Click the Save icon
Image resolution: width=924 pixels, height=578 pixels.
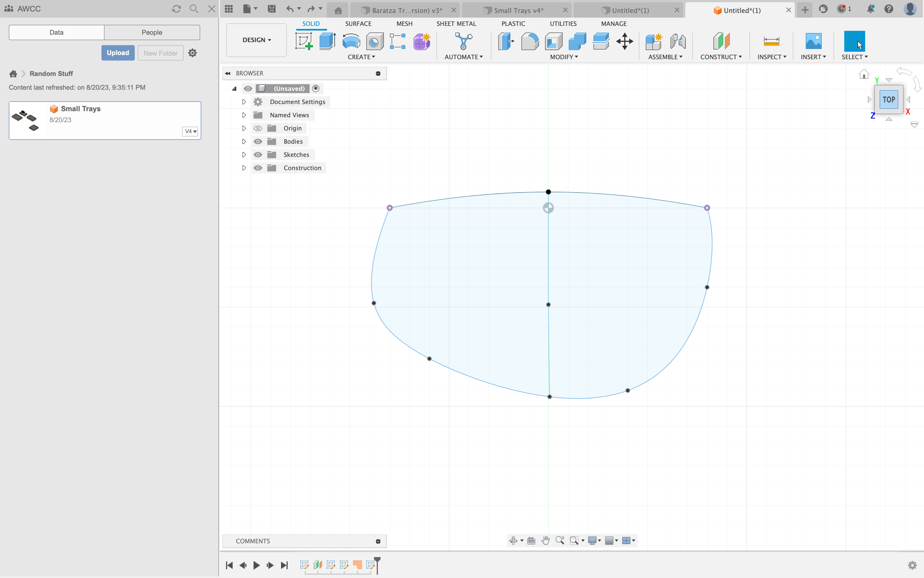271,9
